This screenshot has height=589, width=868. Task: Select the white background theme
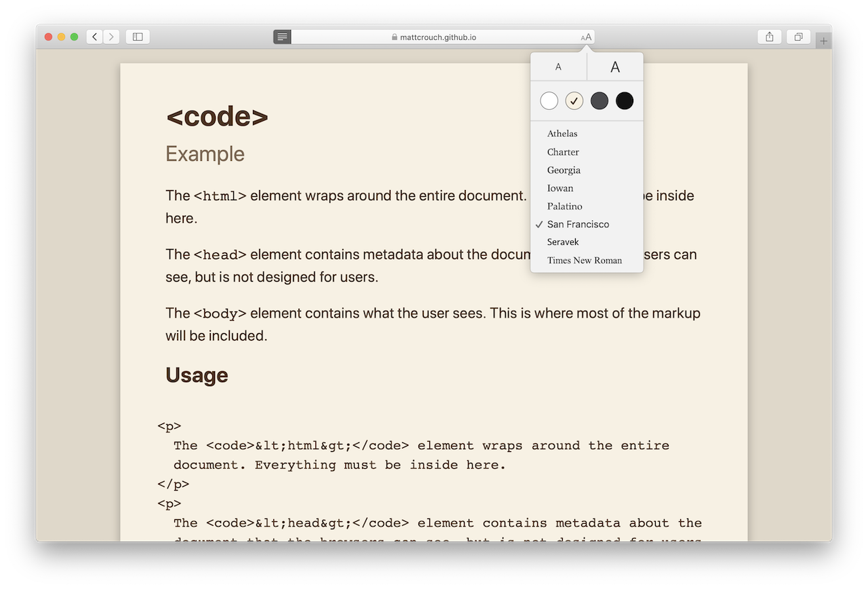coord(549,101)
